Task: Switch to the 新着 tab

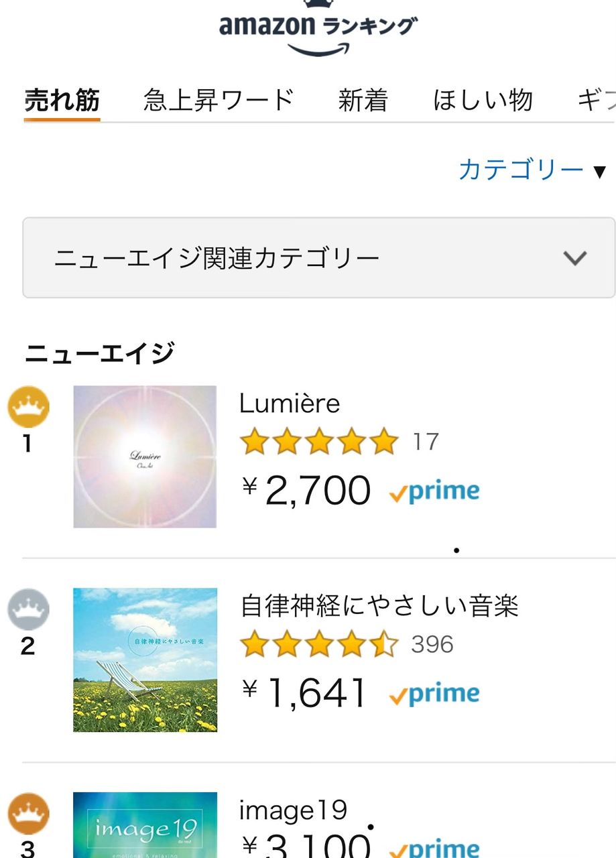Action: pyautogui.click(x=363, y=101)
